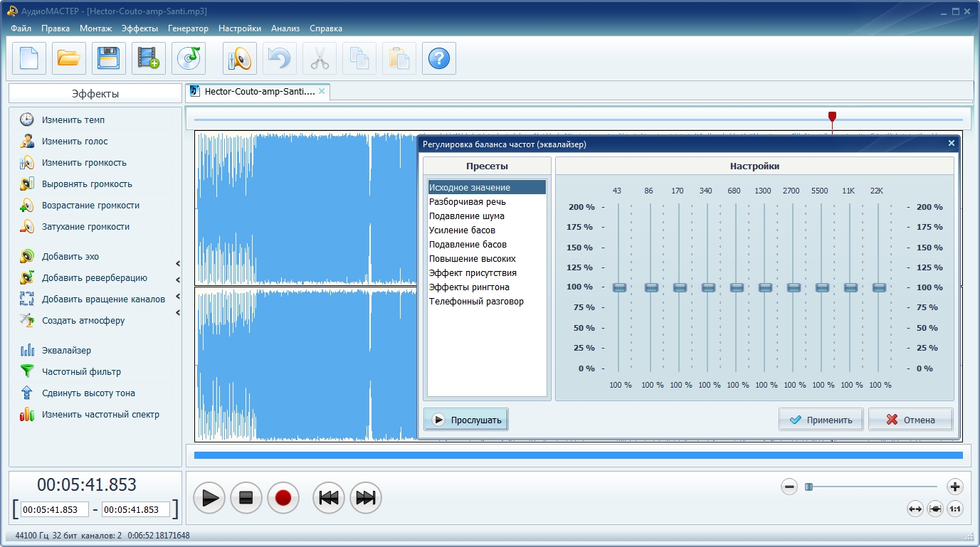Viewport: 980px width, 547px height.
Task: Open the Эффекты menu
Action: pyautogui.click(x=139, y=28)
